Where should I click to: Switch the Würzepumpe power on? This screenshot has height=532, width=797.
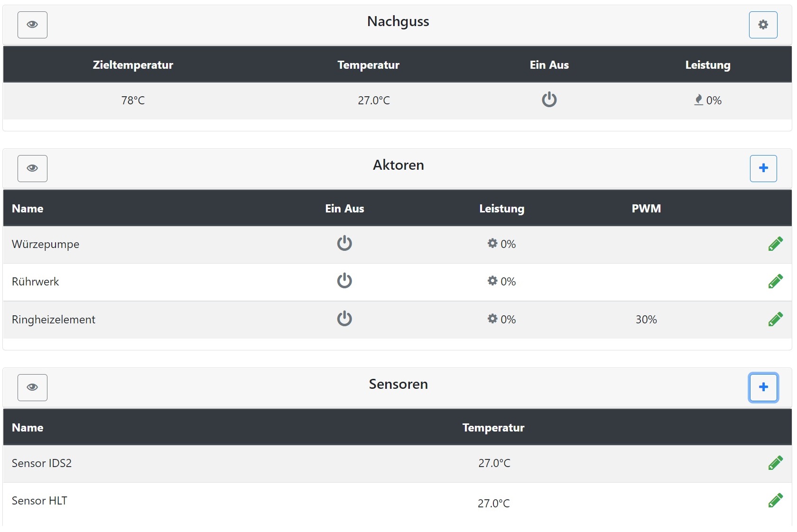[x=344, y=243]
